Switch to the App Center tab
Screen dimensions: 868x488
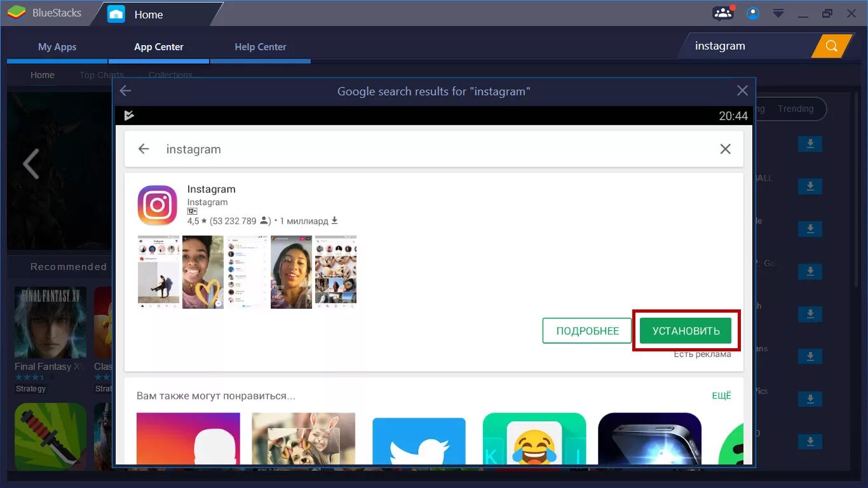tap(159, 47)
